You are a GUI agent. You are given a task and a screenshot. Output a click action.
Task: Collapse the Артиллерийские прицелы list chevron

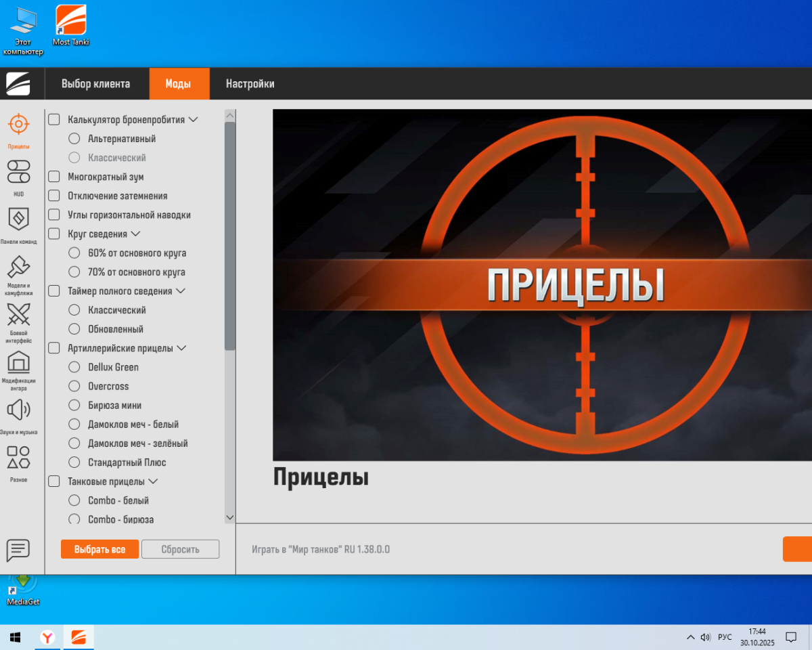click(181, 348)
